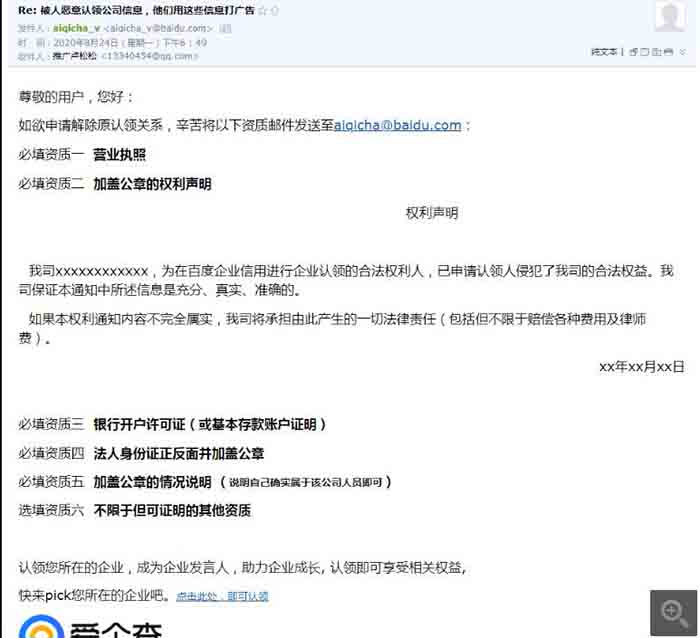Click 加盖公章的权利声明 bold text

click(x=152, y=183)
